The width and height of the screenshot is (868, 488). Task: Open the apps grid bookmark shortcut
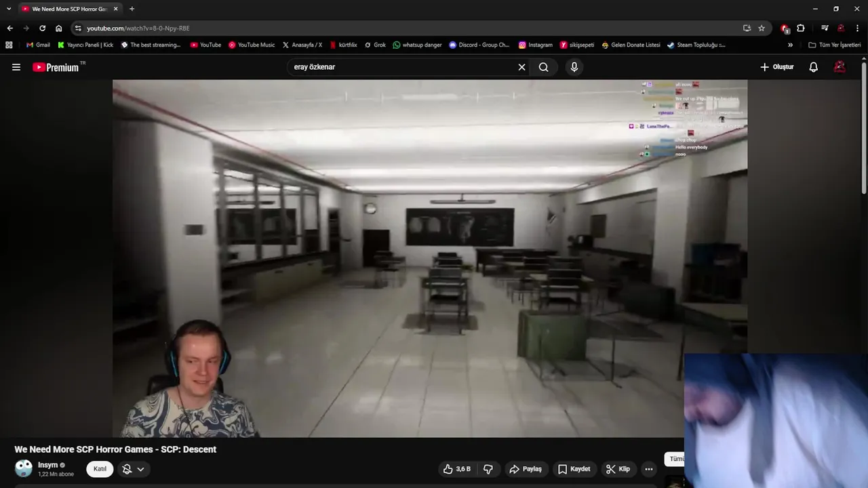(9, 45)
